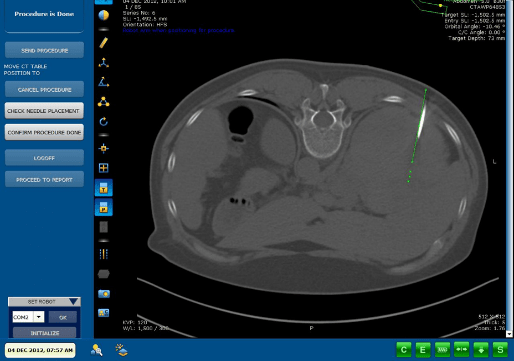Click the blue circular reset/rotate arrow icon
Screen dimensions: 514x361
click(104, 122)
